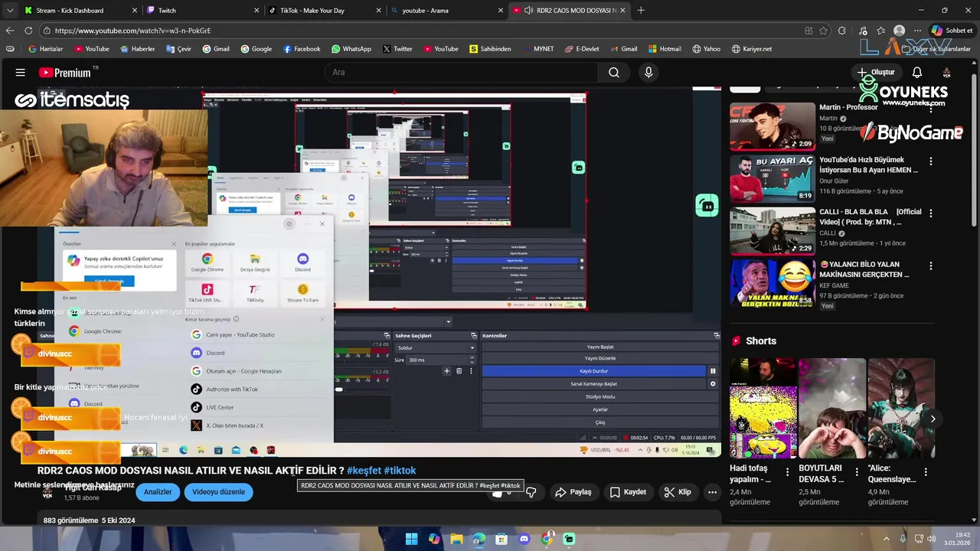Open Martin - Professor video thumbnail
The image size is (980, 551).
[x=772, y=126]
